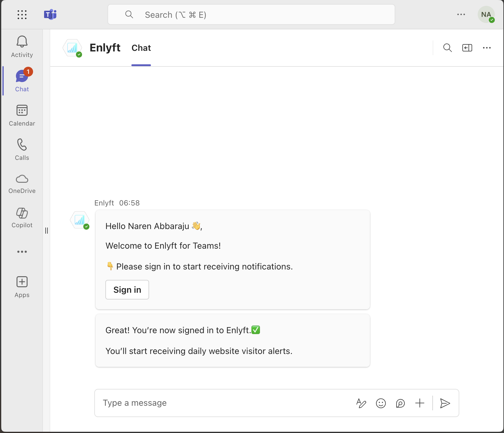Open the Loop components picker
504x433 pixels.
(x=401, y=403)
